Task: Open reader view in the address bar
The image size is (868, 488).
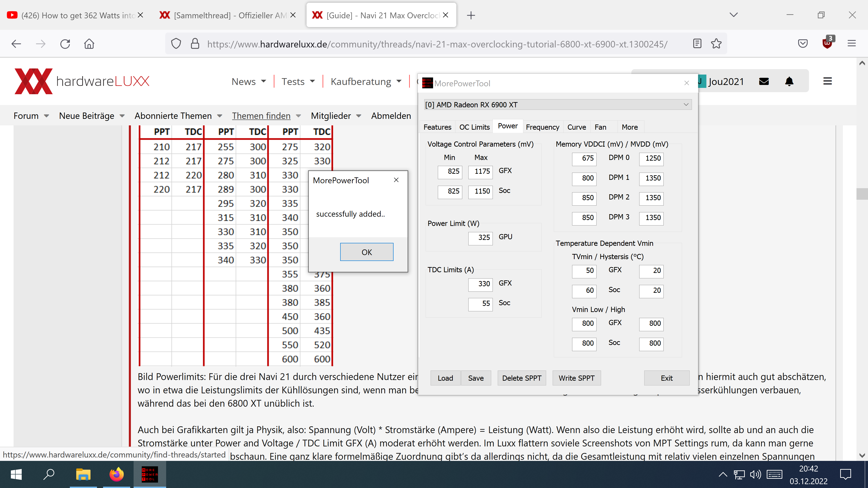Action: (x=697, y=43)
